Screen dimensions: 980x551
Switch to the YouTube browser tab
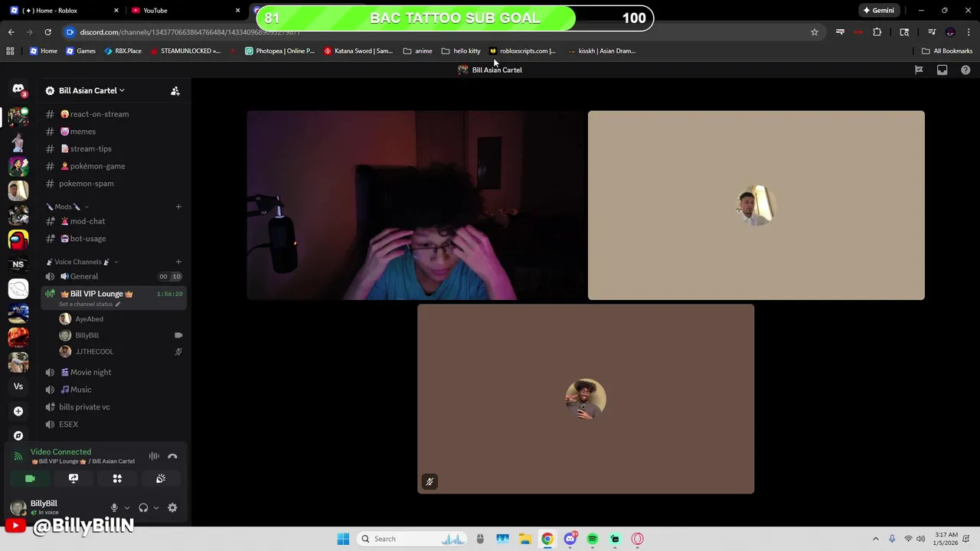click(x=184, y=11)
